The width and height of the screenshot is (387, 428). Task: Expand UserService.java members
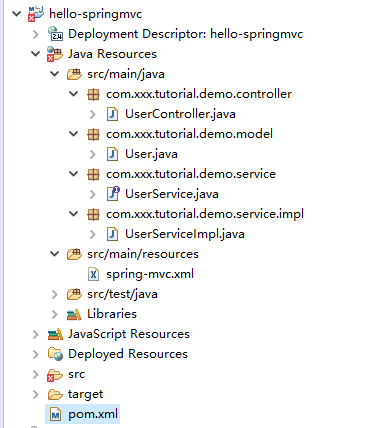(93, 194)
